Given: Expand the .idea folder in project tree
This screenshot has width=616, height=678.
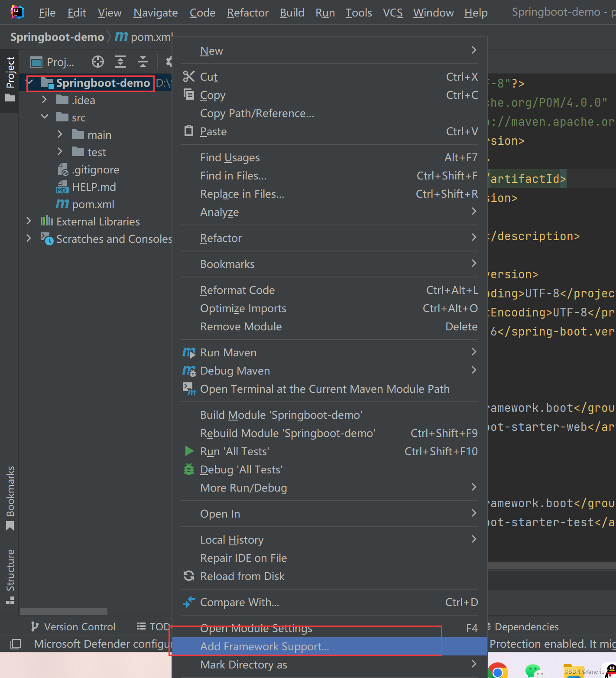Looking at the screenshot, I should coord(44,100).
